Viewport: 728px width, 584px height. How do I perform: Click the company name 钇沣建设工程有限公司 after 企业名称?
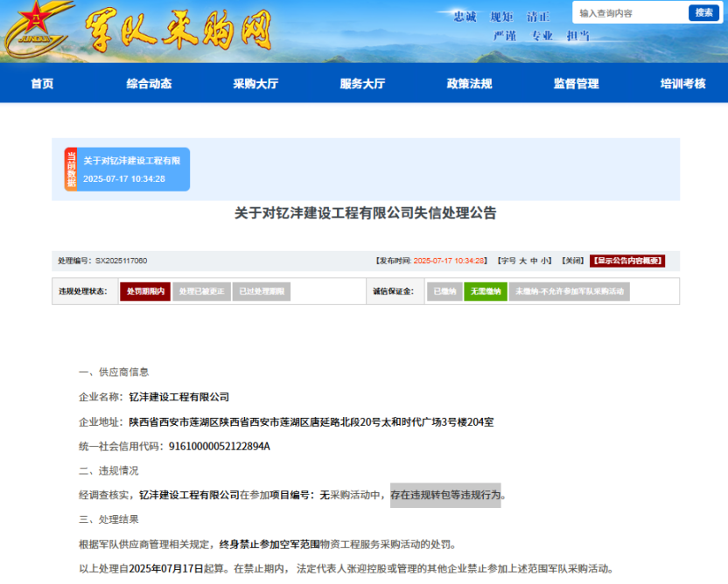(x=179, y=397)
